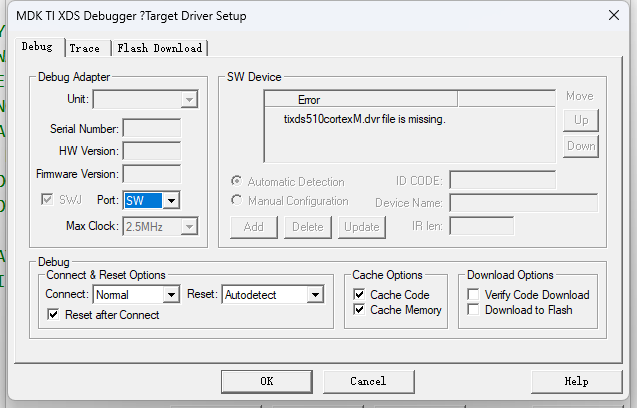Viewport: 637px width, 408px height.
Task: Switch to the Debug tab
Action: pyautogui.click(x=37, y=47)
